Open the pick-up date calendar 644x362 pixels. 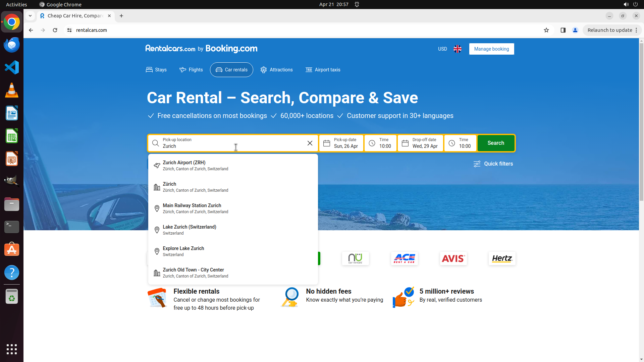[x=341, y=143]
